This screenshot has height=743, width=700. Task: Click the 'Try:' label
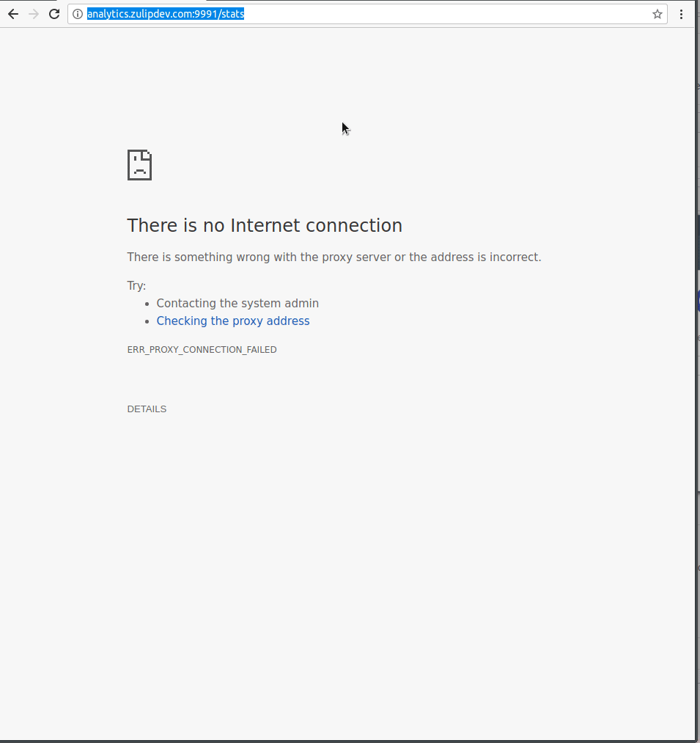coord(136,286)
